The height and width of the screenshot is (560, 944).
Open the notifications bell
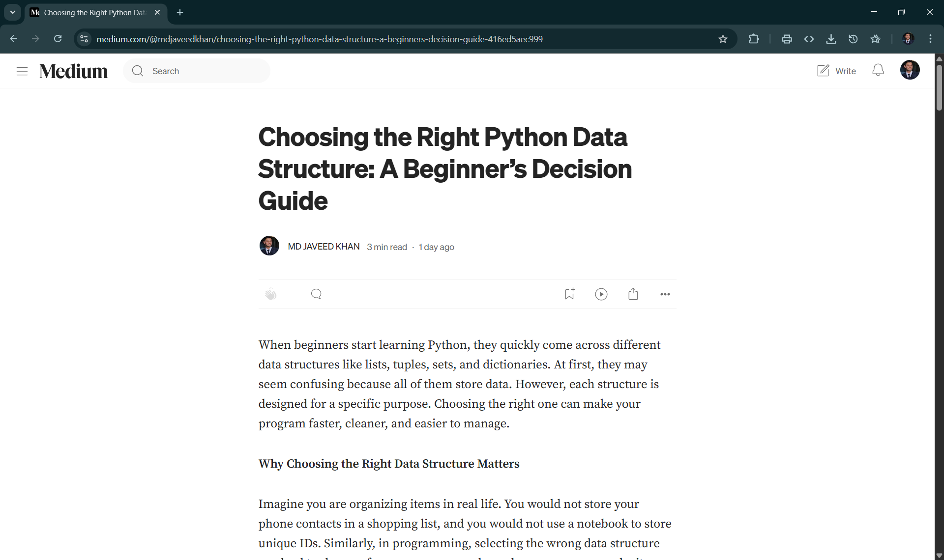pyautogui.click(x=878, y=70)
